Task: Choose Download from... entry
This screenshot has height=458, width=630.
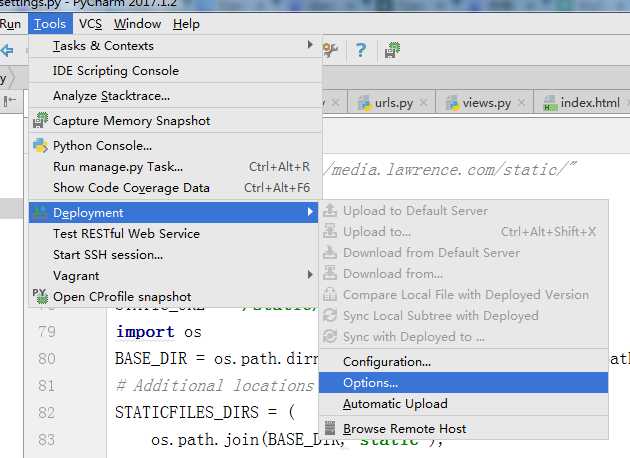Action: [464, 274]
